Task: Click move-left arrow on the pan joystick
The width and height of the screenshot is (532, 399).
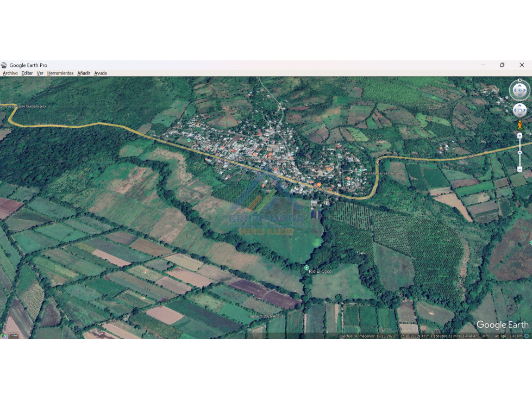Action: tap(515, 110)
